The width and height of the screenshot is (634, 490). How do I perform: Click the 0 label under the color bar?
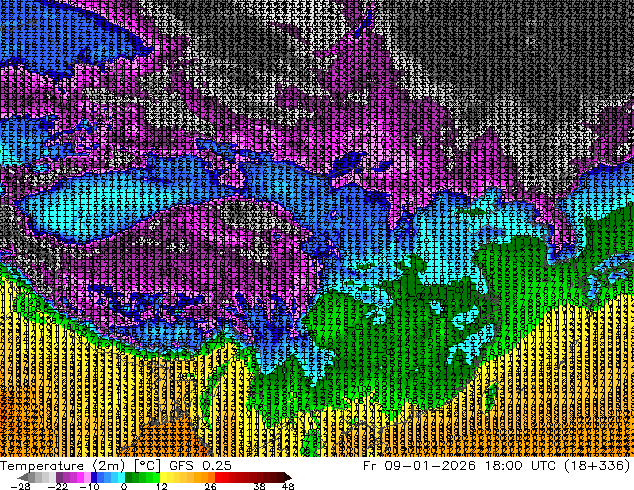pyautogui.click(x=124, y=486)
